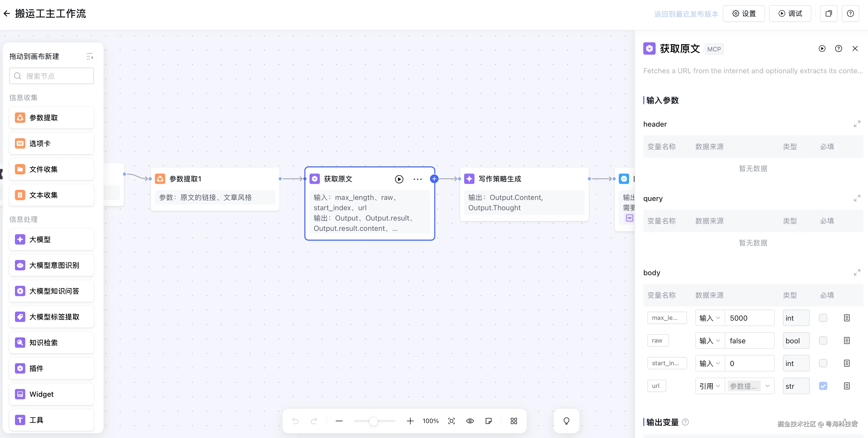Select 知识检索 node from sidebar list
868x438 pixels.
(52, 343)
